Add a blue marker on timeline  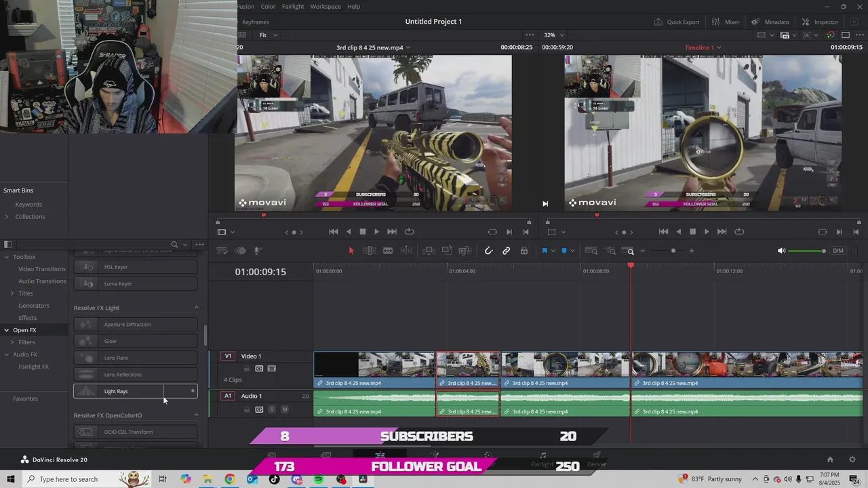564,251
